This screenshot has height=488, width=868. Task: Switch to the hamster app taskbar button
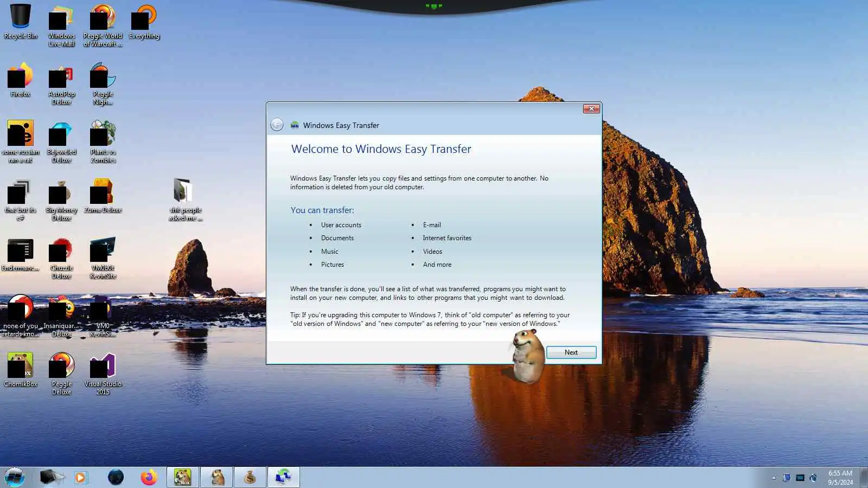click(216, 477)
